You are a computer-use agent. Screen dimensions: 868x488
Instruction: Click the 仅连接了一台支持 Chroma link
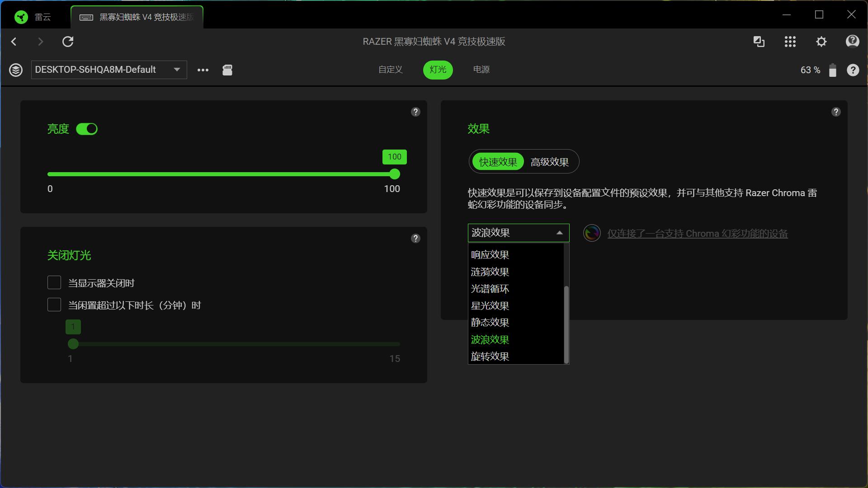point(697,234)
